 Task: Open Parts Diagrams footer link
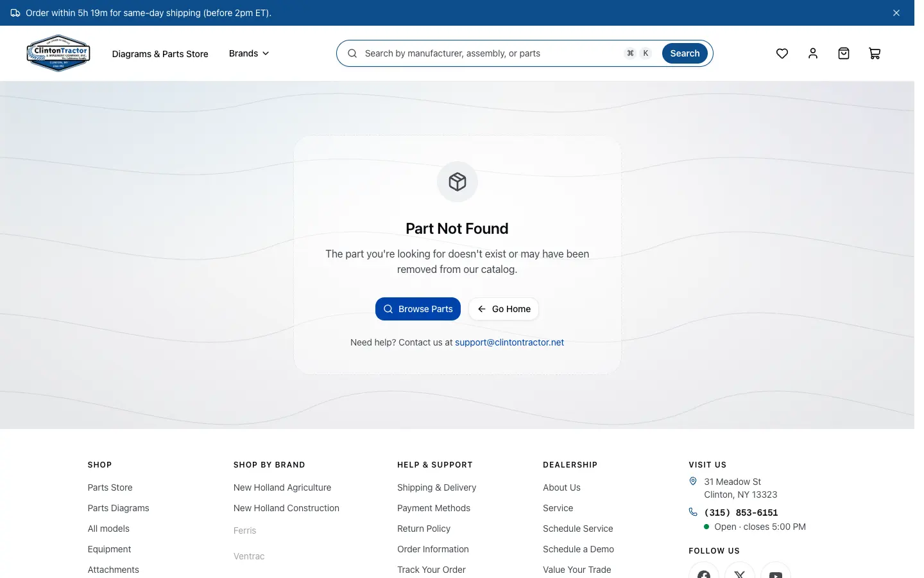click(x=119, y=508)
